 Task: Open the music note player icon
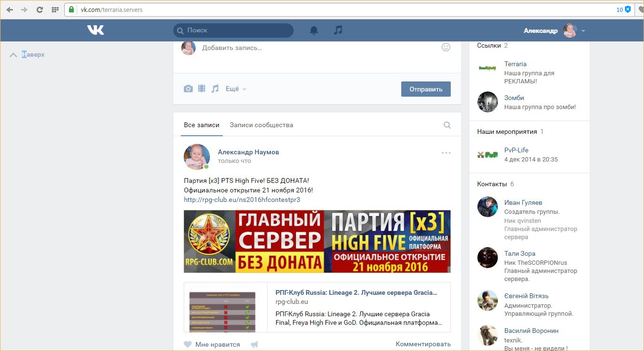tap(338, 30)
